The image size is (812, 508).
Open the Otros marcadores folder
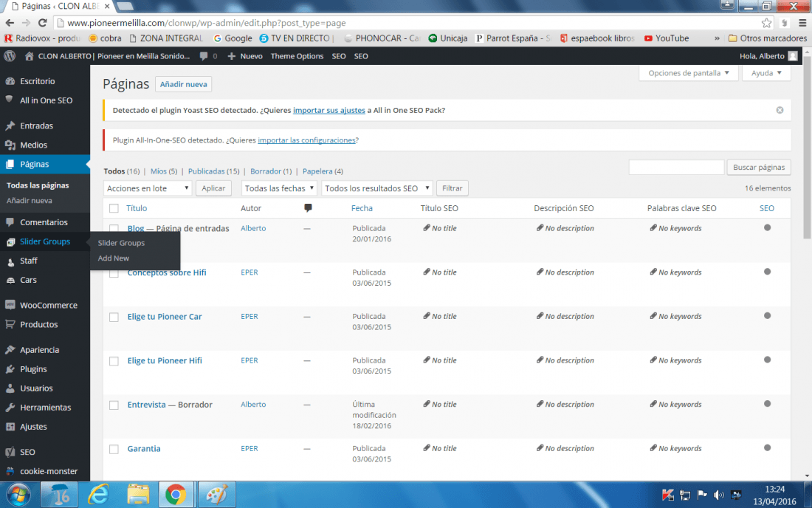click(768, 38)
